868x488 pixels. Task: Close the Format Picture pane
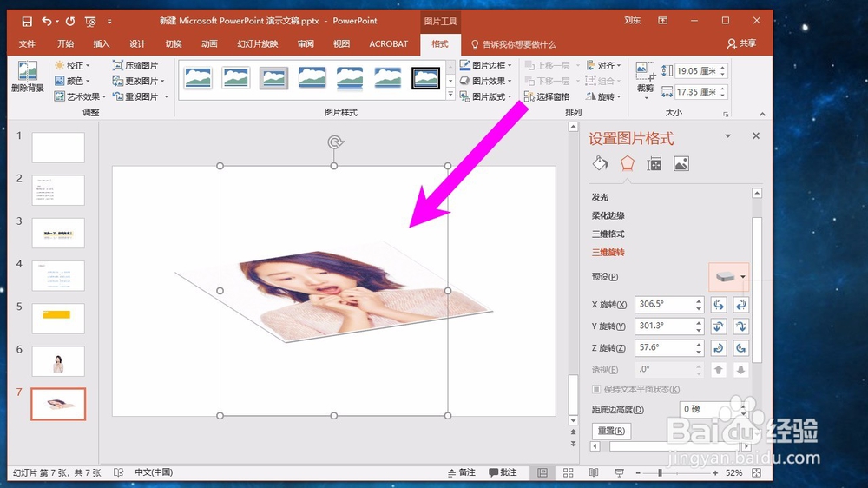[x=756, y=135]
